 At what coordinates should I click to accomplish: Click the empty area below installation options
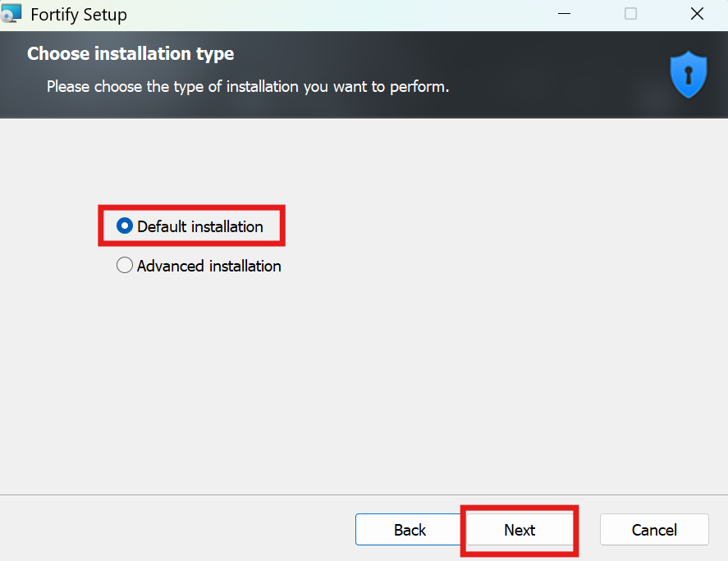click(361, 385)
